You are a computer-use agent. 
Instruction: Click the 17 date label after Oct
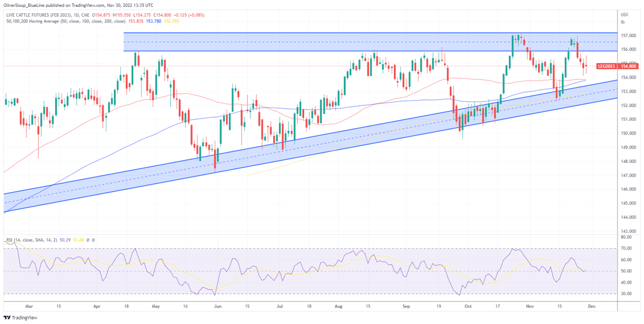pos(498,306)
